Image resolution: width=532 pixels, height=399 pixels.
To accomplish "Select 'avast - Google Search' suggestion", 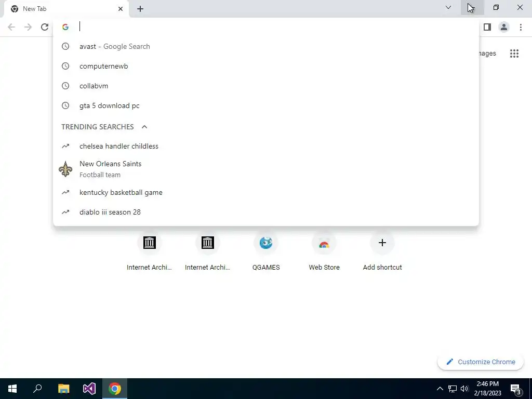I will click(x=266, y=46).
